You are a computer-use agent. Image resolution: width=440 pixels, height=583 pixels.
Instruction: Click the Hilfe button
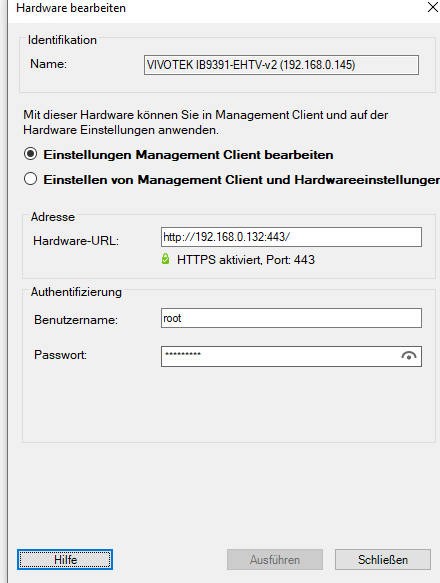pyautogui.click(x=65, y=560)
